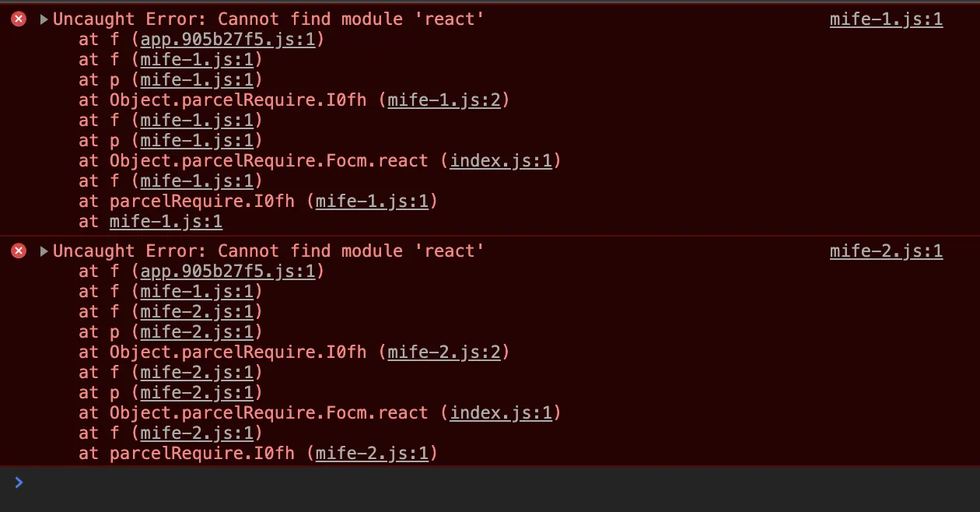This screenshot has width=980, height=512.
Task: Open app.905b27f5.js:1 link in the second error
Action: click(x=228, y=272)
